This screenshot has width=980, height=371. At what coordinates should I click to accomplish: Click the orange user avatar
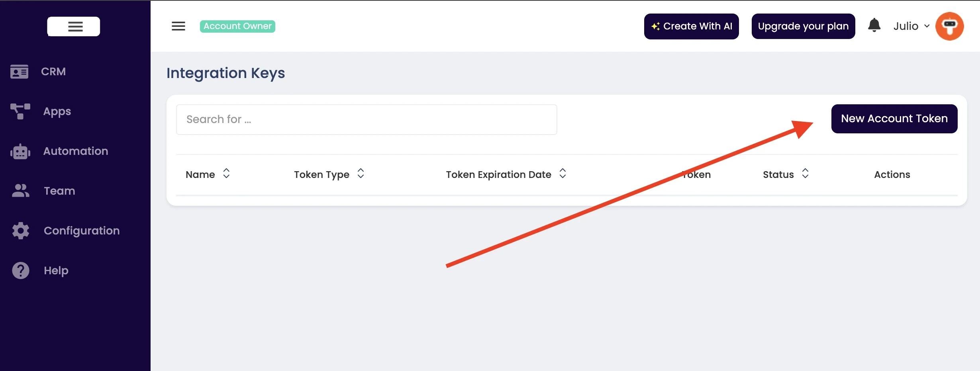pyautogui.click(x=950, y=26)
